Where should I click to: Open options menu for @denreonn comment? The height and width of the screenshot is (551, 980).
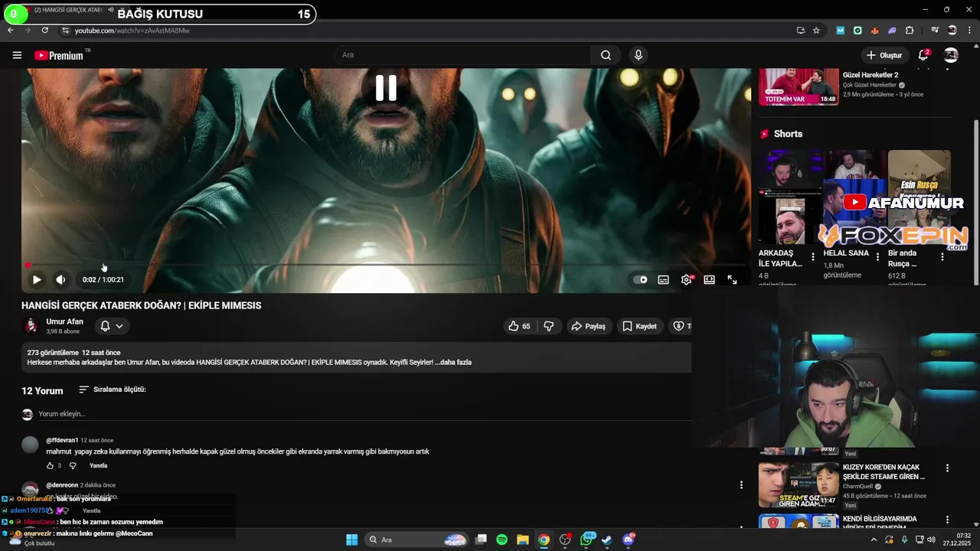pyautogui.click(x=741, y=485)
